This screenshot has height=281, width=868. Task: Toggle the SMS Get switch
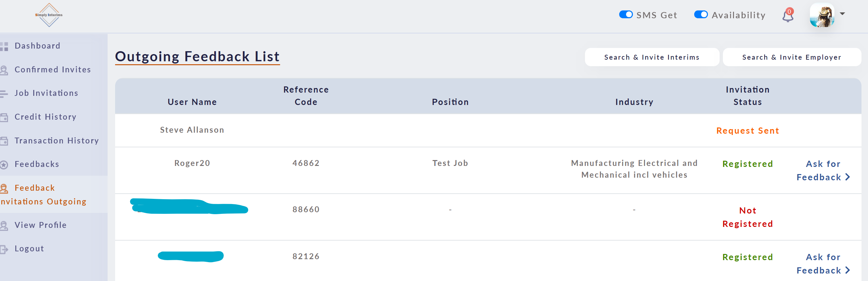tap(626, 15)
